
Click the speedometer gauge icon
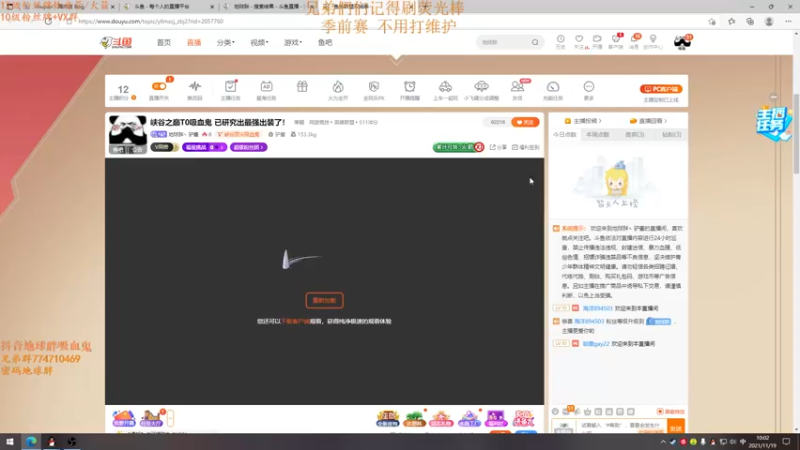[553, 86]
